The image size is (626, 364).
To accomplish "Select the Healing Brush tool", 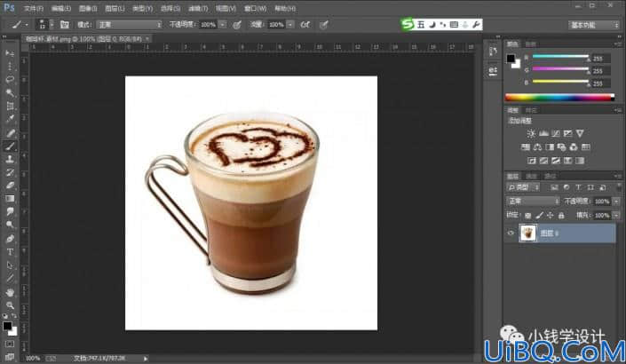I will pos(10,133).
